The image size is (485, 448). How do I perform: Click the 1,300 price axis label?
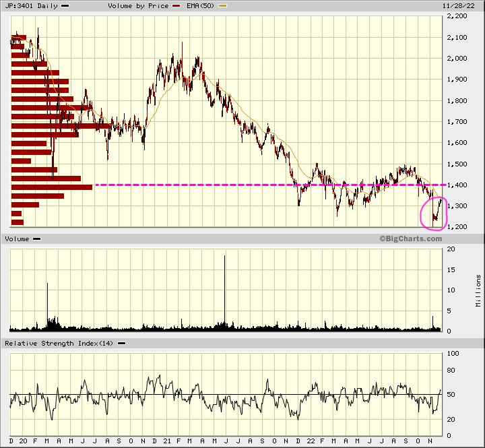(457, 206)
